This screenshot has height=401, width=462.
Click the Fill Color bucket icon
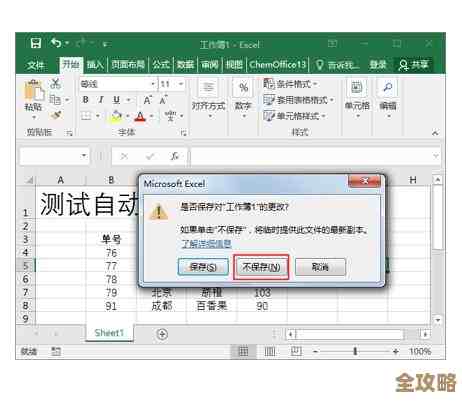pos(117,116)
